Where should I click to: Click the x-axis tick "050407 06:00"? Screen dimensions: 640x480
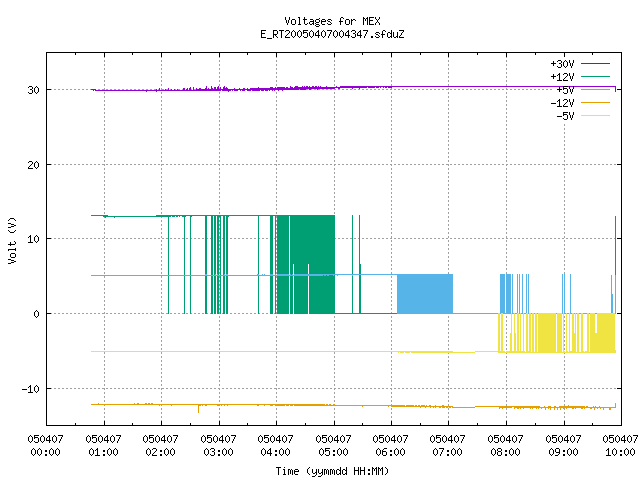[x=391, y=446]
